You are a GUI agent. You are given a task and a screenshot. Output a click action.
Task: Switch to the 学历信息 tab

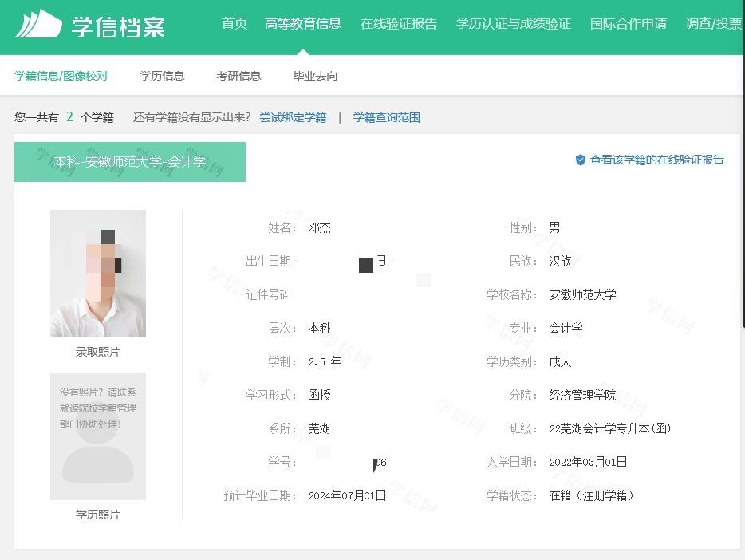pyautogui.click(x=162, y=76)
